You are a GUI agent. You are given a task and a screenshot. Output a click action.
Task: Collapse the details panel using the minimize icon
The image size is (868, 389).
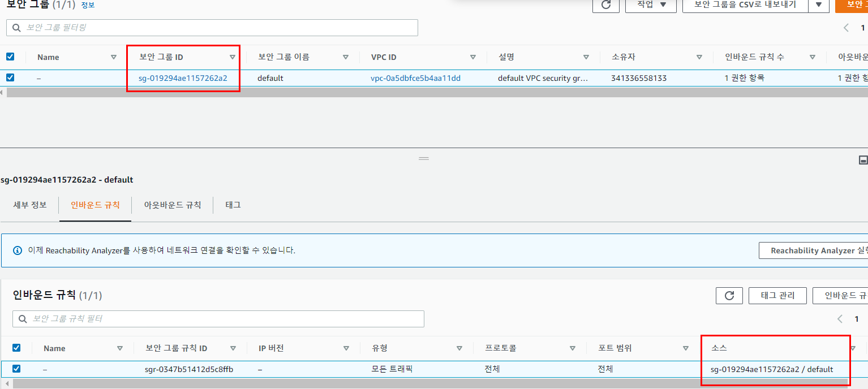(863, 160)
